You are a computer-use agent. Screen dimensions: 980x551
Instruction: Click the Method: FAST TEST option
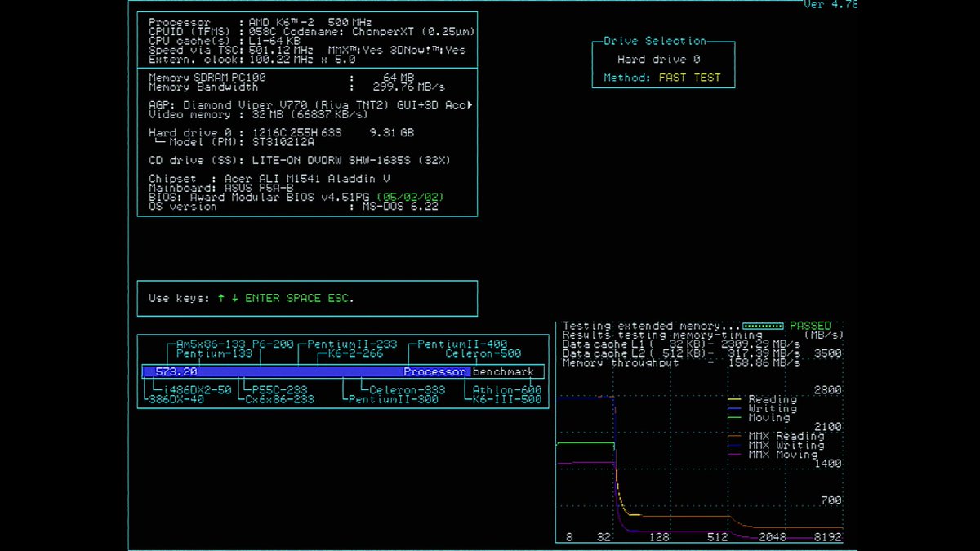pos(662,78)
